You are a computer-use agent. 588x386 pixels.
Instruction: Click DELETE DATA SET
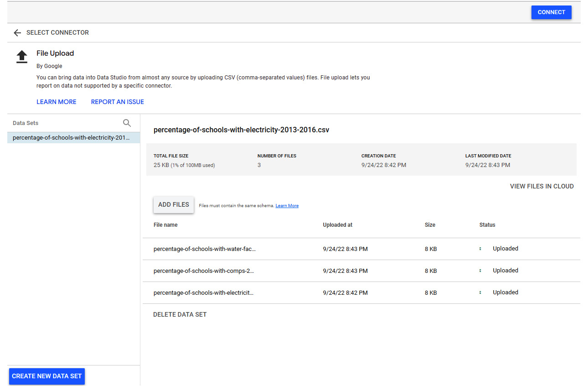click(180, 315)
